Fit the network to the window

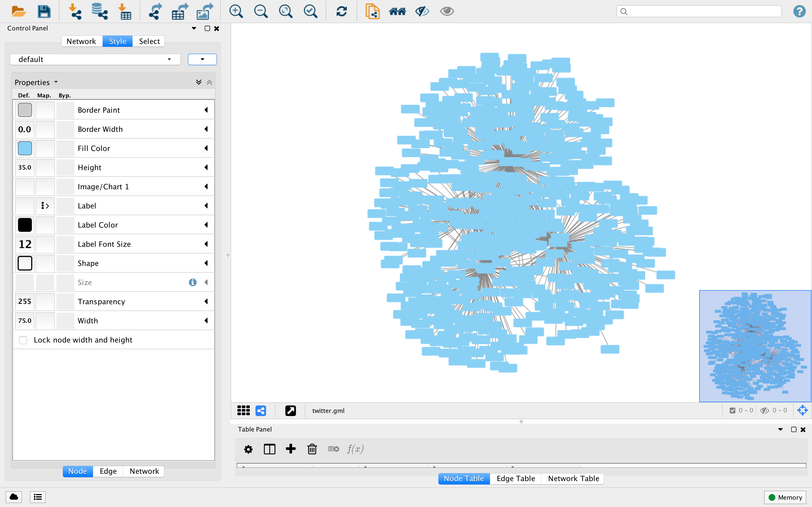click(x=285, y=11)
